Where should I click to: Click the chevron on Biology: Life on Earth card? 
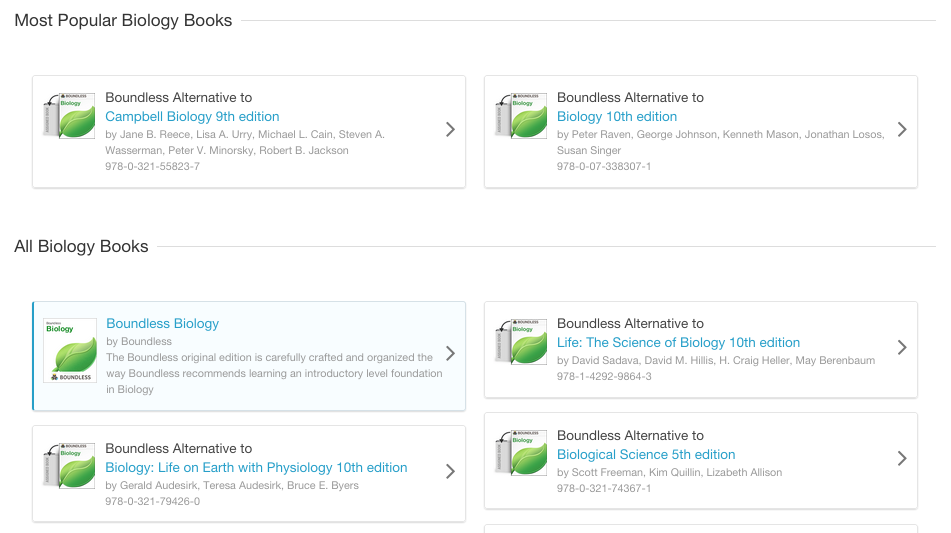[450, 471]
